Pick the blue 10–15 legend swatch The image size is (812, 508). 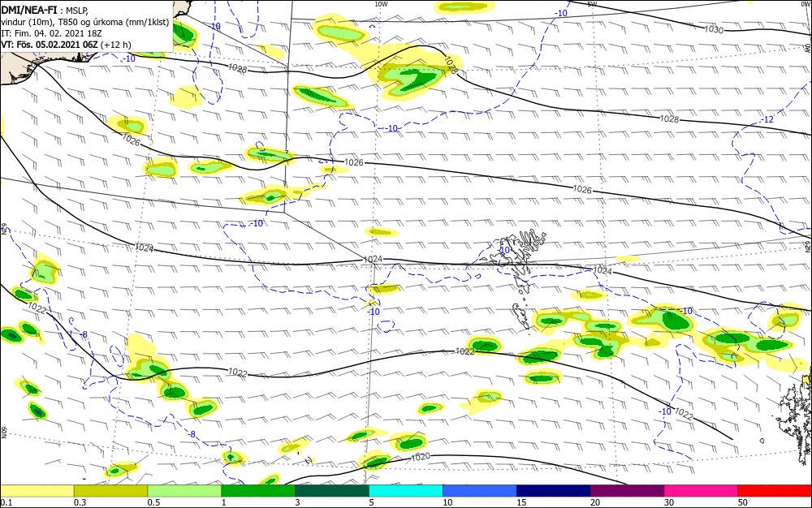point(480,490)
